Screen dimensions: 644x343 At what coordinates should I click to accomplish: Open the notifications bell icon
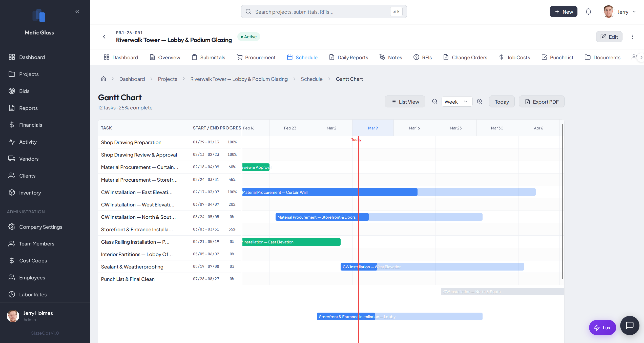588,11
